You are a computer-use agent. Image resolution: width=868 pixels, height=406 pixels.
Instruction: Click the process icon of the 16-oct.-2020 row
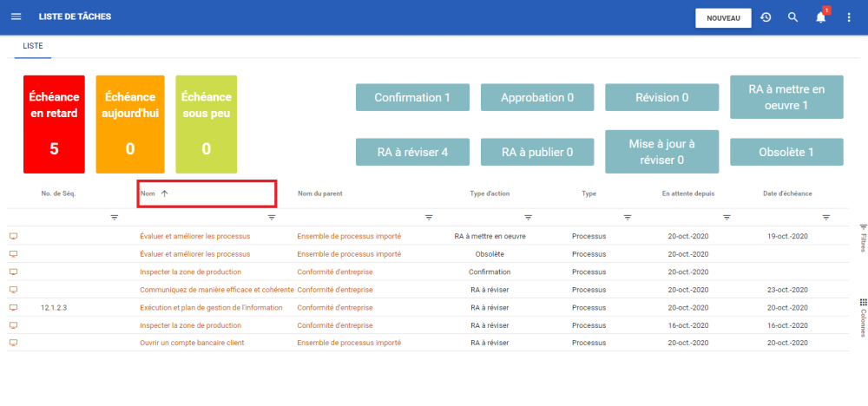pyautogui.click(x=14, y=324)
